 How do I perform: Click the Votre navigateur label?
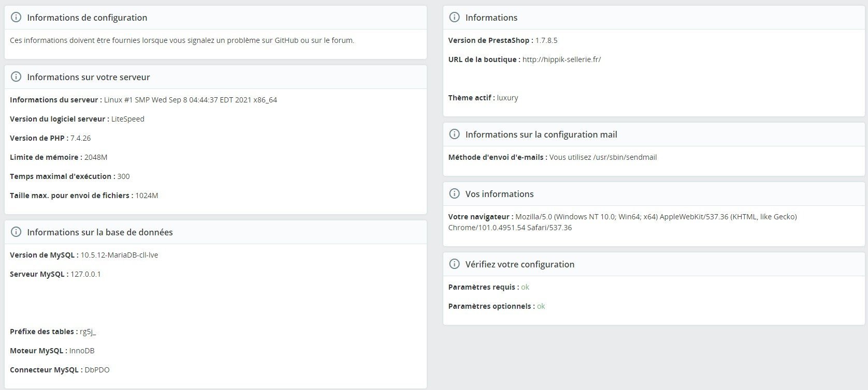click(x=481, y=217)
